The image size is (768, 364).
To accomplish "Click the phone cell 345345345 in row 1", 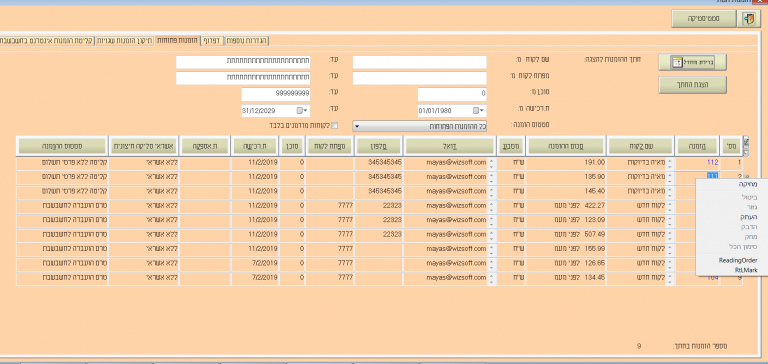I will coord(379,163).
